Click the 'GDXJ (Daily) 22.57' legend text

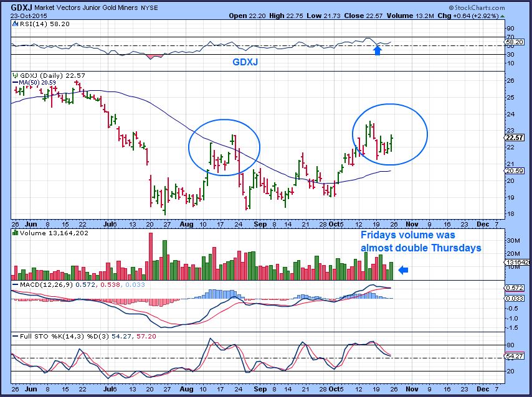coord(52,75)
